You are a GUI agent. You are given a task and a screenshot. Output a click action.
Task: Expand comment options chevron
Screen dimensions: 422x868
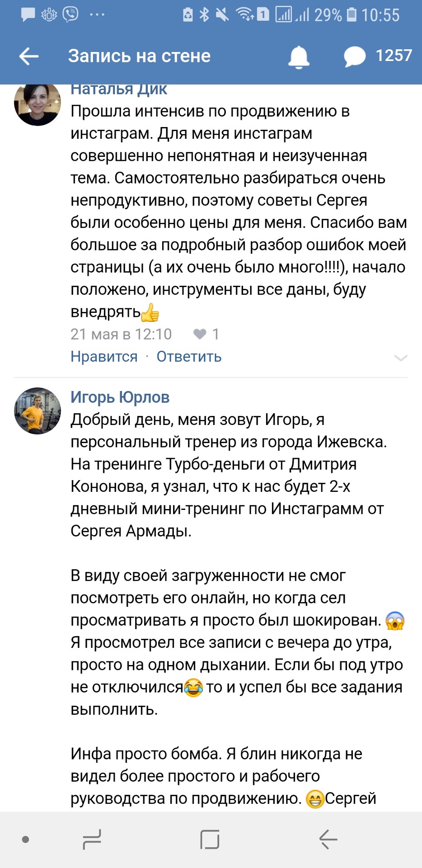401,358
